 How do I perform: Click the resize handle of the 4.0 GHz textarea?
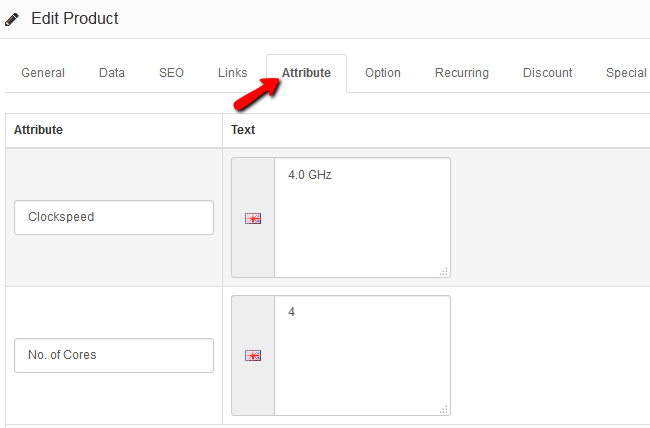click(x=444, y=271)
